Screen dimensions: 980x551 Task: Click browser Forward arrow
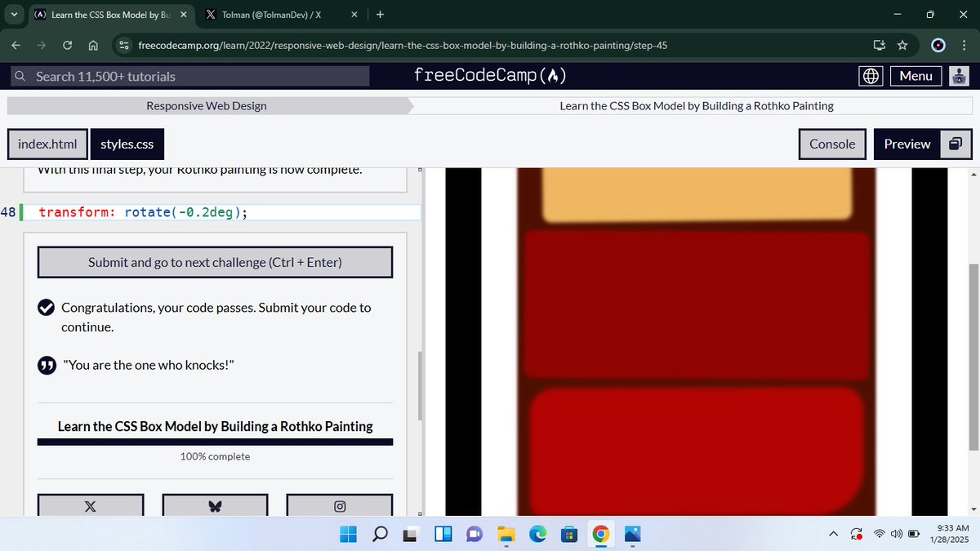[x=42, y=45]
